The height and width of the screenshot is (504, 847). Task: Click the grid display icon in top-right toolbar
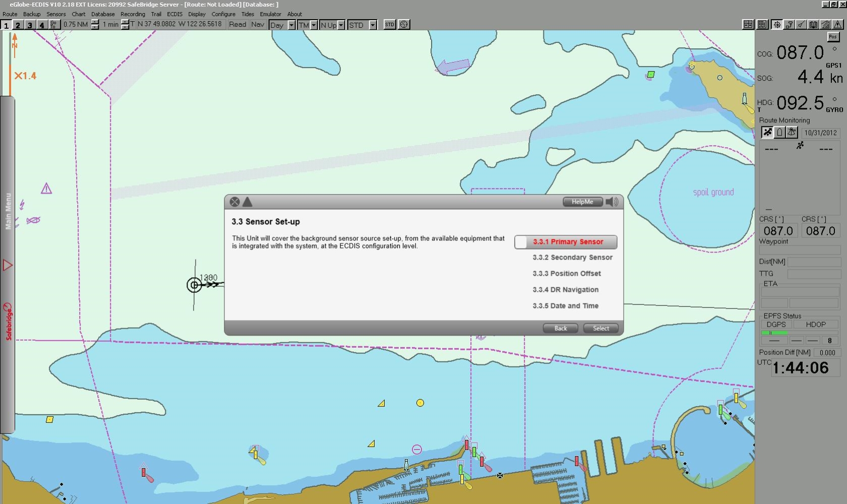tap(761, 24)
